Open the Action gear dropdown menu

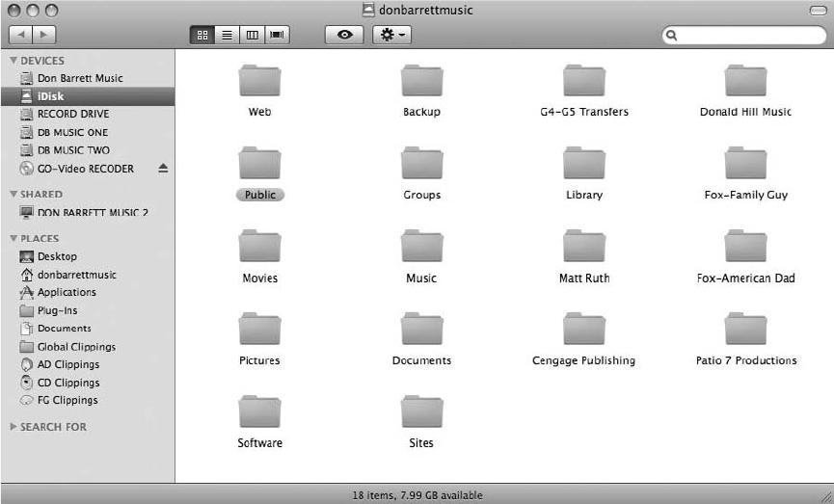392,35
